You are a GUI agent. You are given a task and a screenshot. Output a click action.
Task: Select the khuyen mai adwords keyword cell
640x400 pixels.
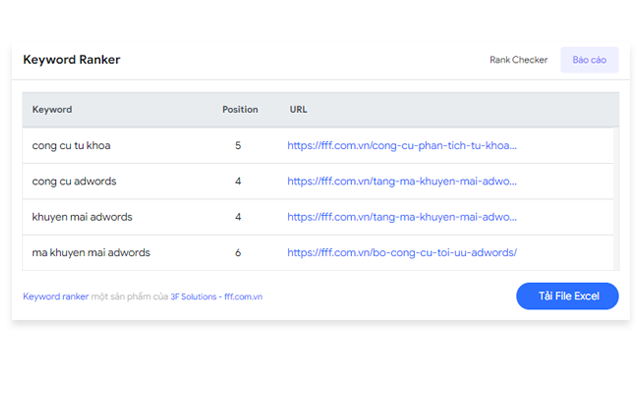pyautogui.click(x=82, y=217)
